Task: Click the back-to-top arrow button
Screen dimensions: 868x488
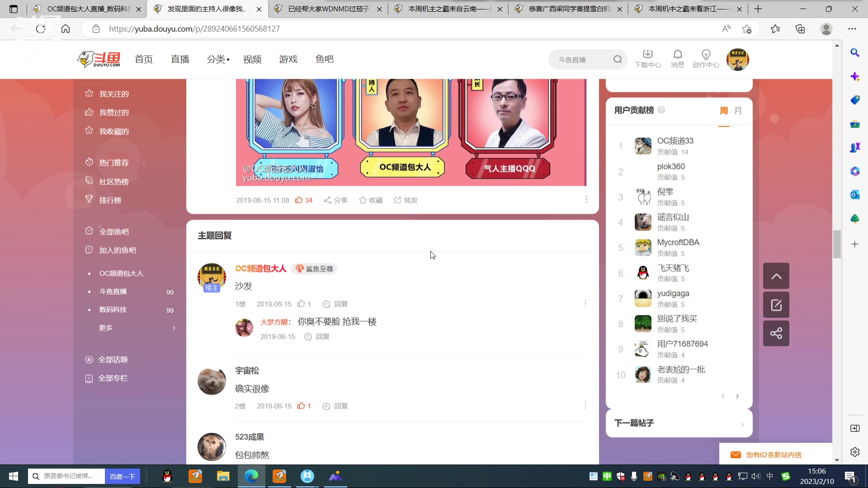Action: tap(776, 276)
